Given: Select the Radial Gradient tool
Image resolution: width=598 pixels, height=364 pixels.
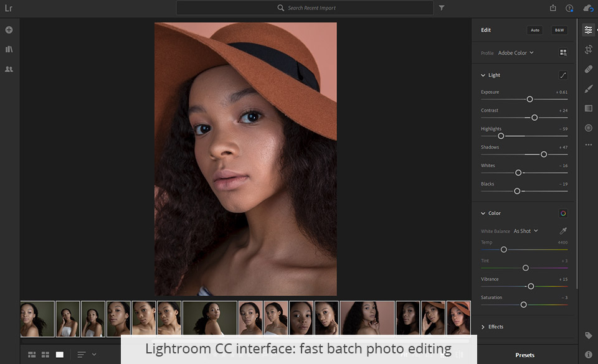Looking at the screenshot, I should point(588,128).
